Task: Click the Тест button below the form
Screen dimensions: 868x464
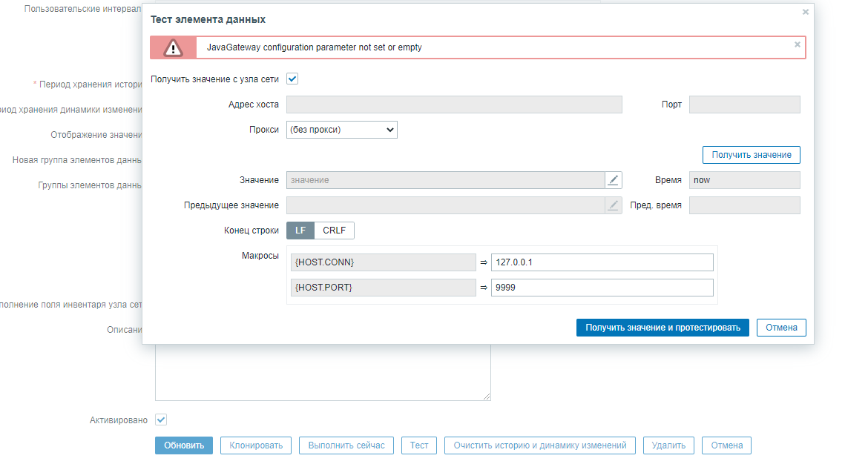Action: 419,445
